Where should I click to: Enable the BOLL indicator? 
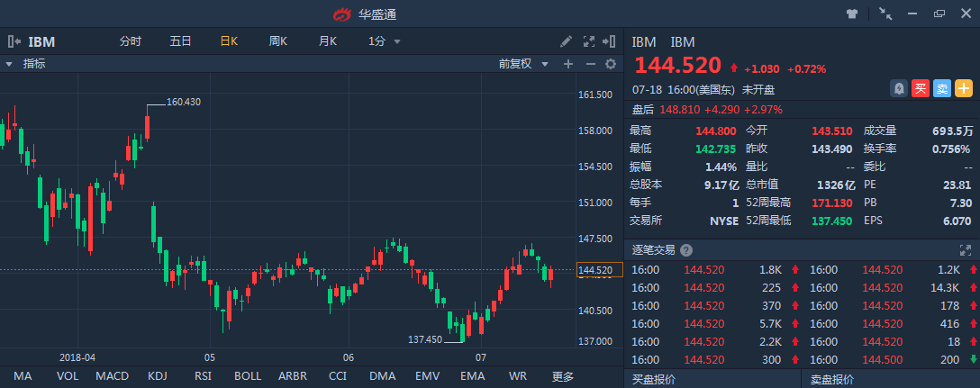[x=249, y=375]
